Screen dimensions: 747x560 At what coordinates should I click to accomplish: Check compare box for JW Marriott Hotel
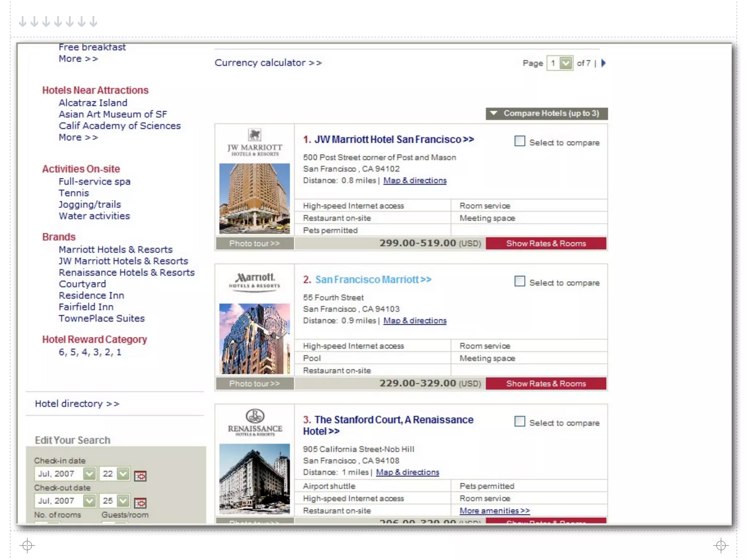(519, 141)
